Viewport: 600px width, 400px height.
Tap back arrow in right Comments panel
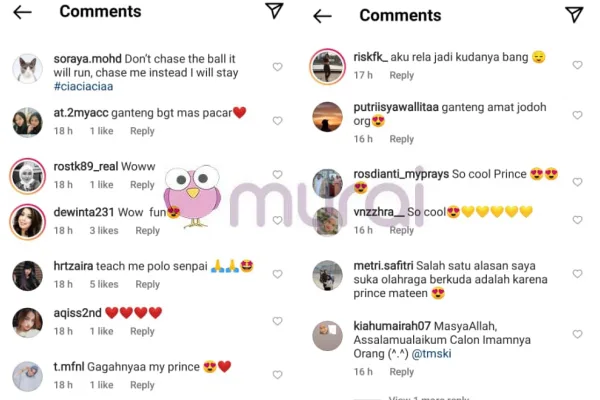click(x=322, y=16)
